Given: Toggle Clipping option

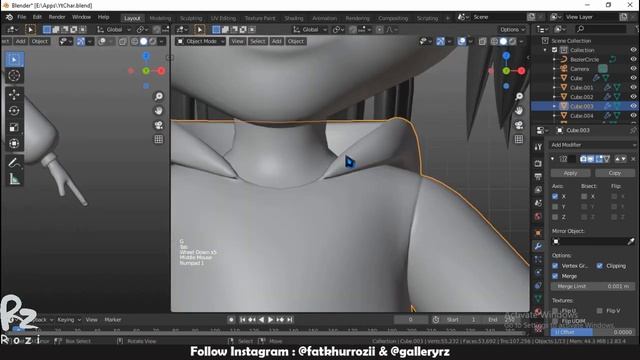Looking at the screenshot, I should point(600,266).
